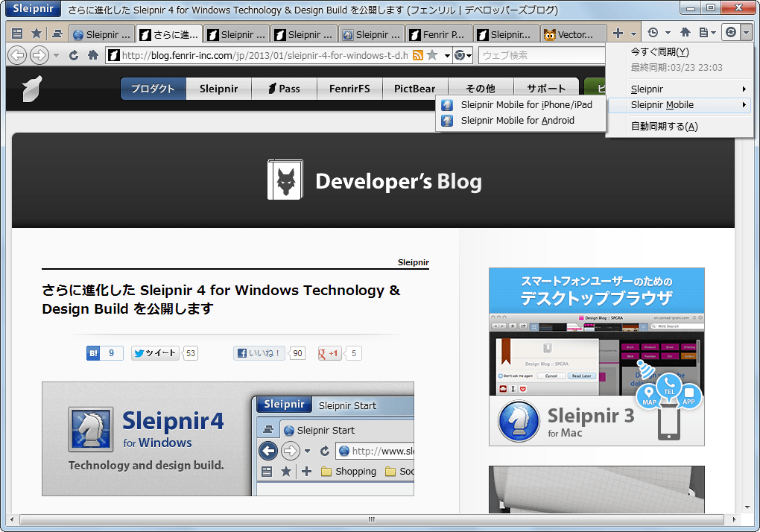Select Sleipnir Mobile for iPhone/iPad
This screenshot has width=760, height=532.
pos(521,104)
